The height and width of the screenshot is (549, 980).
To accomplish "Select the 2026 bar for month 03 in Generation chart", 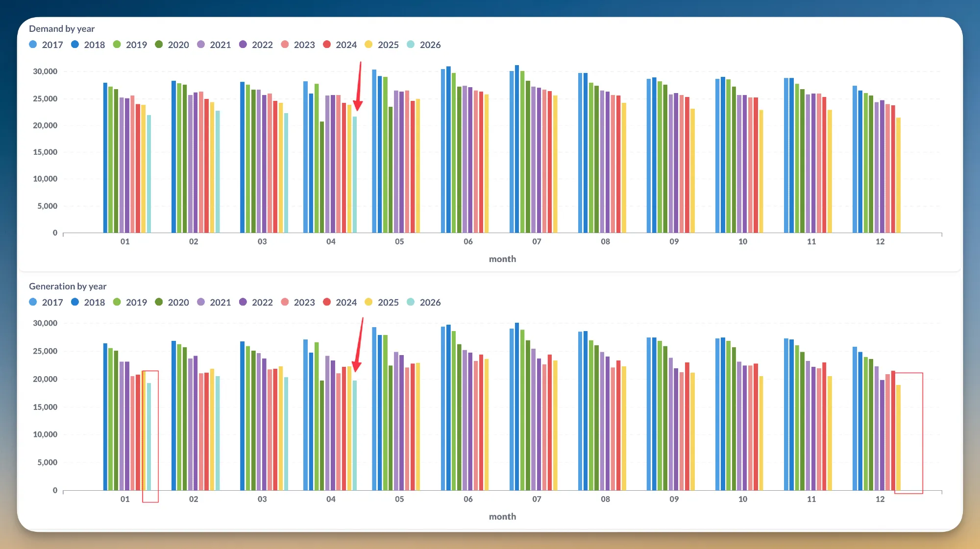I will [x=286, y=434].
